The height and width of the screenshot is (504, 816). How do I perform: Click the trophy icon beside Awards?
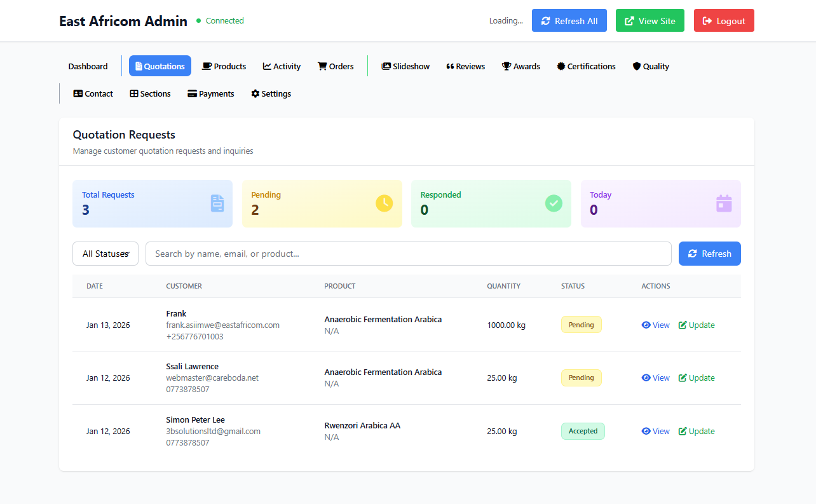tap(507, 66)
